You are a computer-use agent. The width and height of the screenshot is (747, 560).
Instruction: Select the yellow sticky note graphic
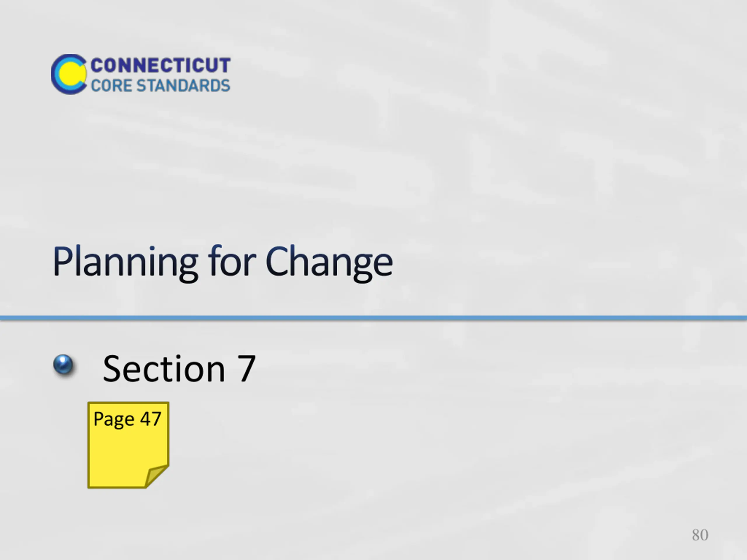tap(128, 445)
